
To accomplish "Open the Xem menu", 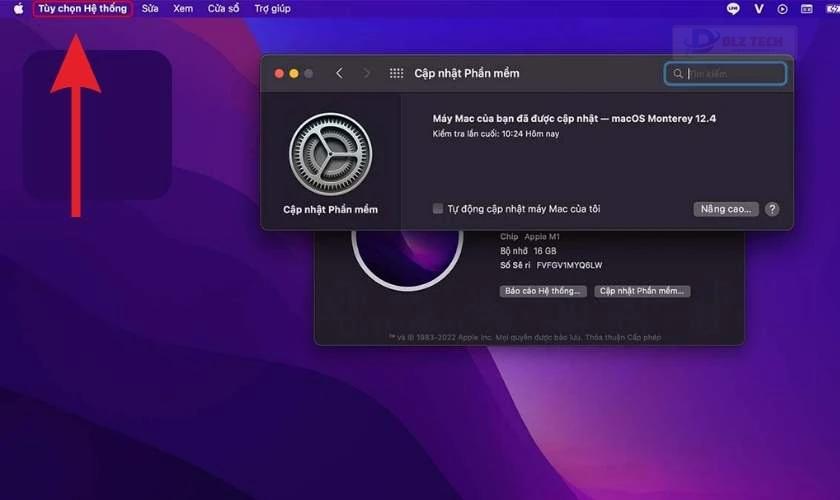I will click(x=183, y=9).
